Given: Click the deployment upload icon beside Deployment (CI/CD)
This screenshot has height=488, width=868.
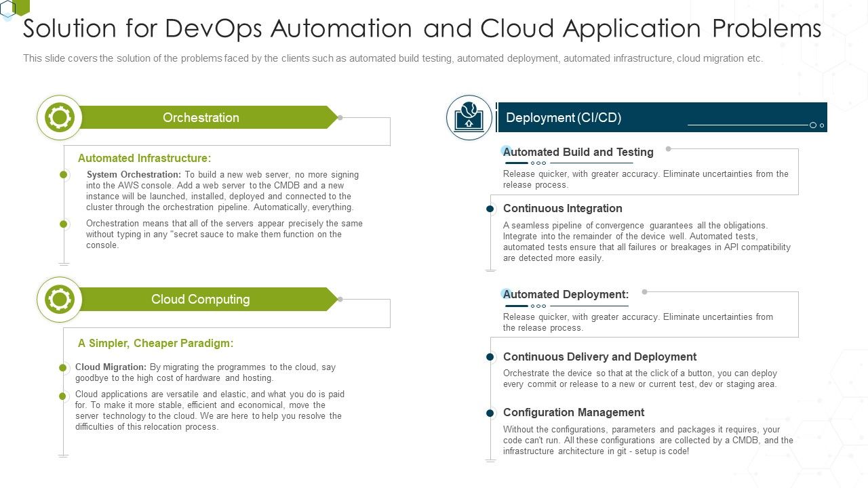Looking at the screenshot, I should (469, 118).
